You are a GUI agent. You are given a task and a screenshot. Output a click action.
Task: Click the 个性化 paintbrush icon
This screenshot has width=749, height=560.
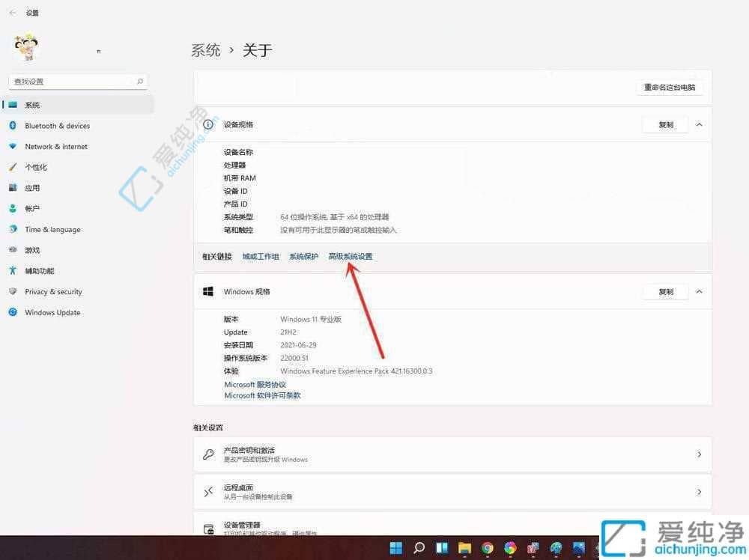tap(13, 167)
